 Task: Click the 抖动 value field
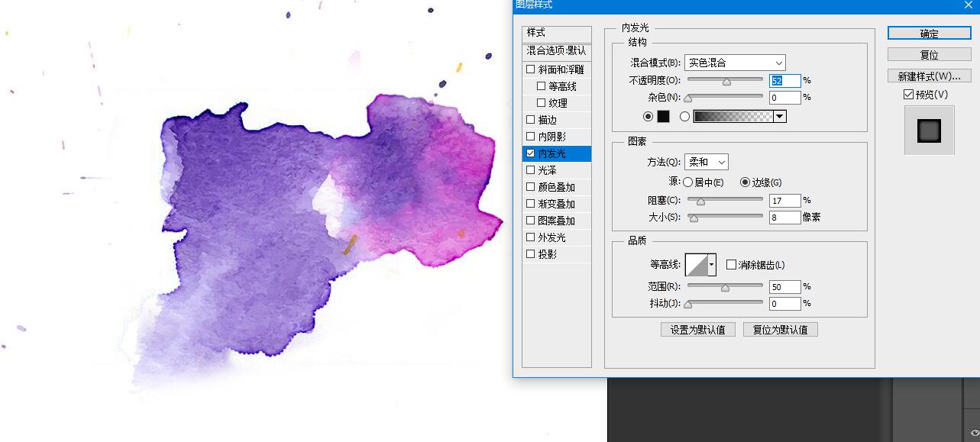(784, 304)
